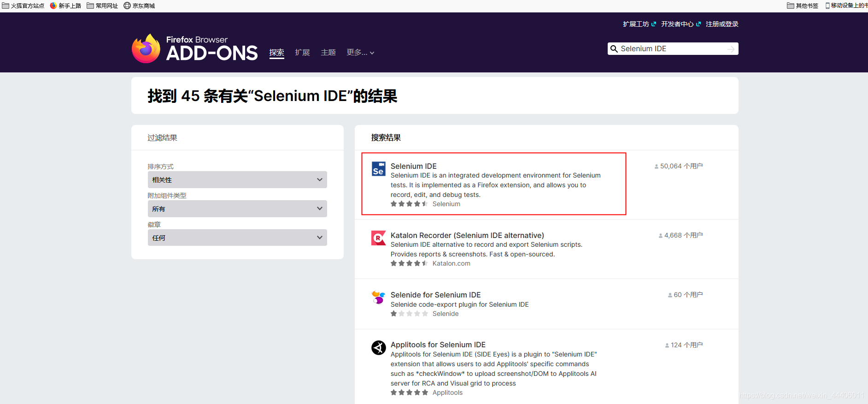Click the 124 个用户 count
Screen dimensions: 868x404
[x=684, y=345]
